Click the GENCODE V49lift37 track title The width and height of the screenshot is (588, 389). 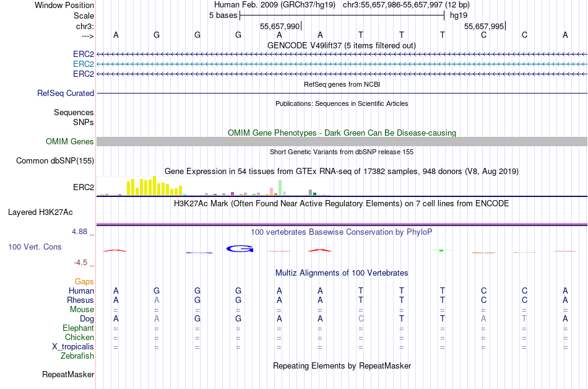click(342, 45)
